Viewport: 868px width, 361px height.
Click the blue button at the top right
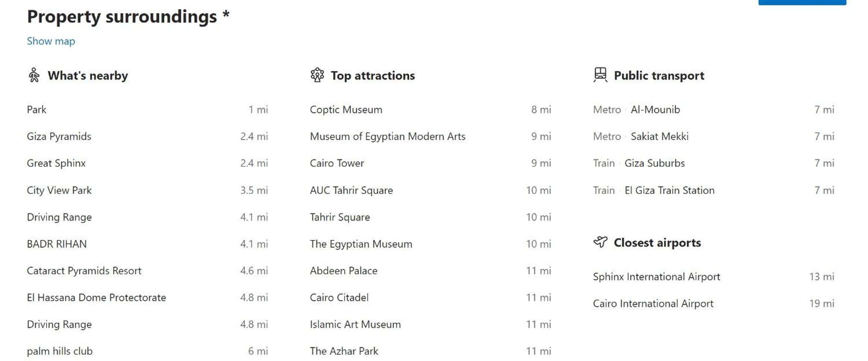pos(802,2)
